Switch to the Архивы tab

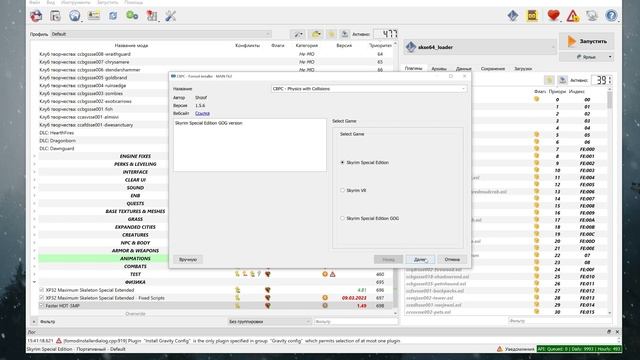439,69
